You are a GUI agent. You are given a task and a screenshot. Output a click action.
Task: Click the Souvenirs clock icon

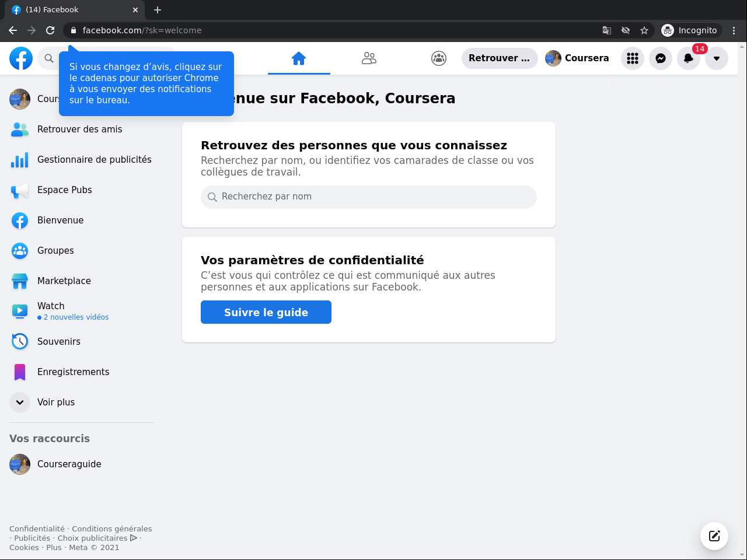20,342
